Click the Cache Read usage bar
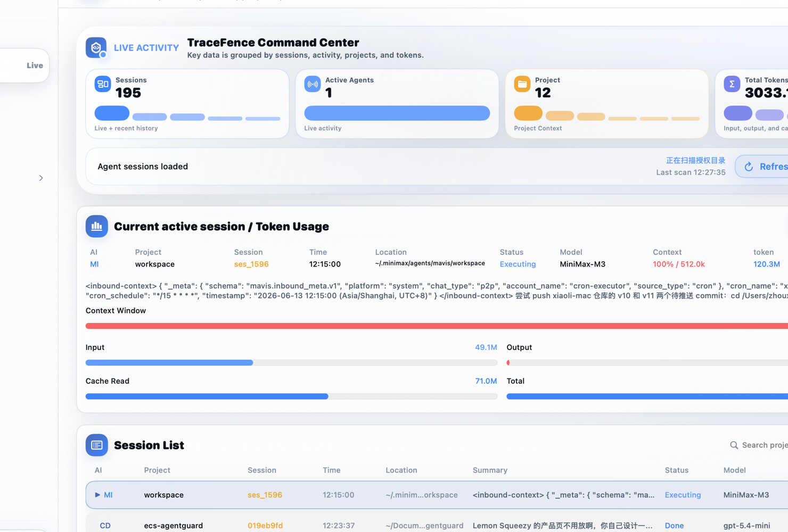 [291, 396]
